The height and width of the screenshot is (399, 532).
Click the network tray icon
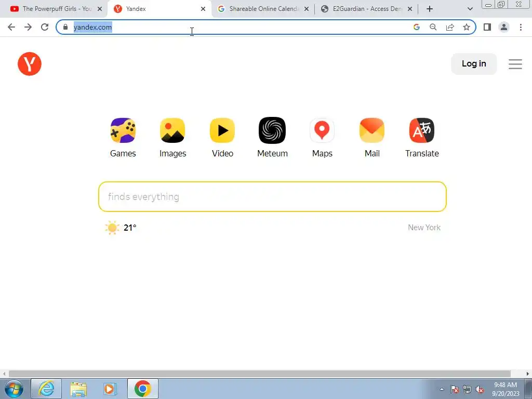[x=467, y=390]
